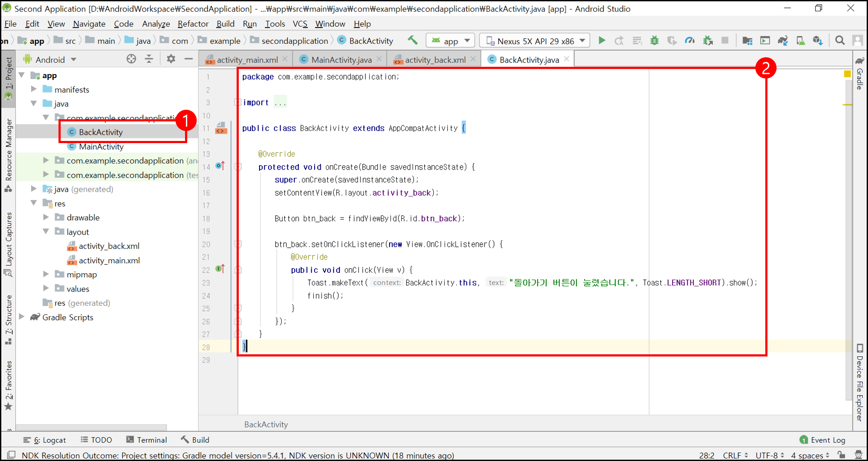Image resolution: width=868 pixels, height=461 pixels.
Task: Click the Make Project hammer icon
Action: point(413,40)
